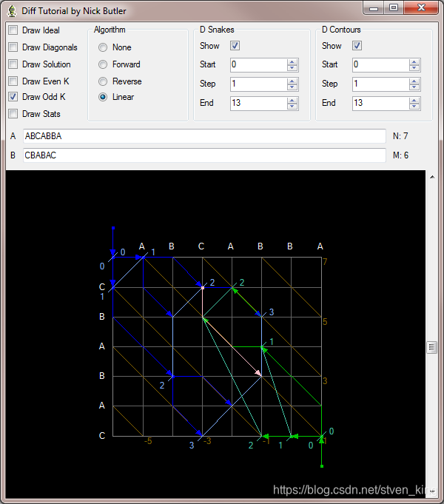Click the D Snakes Step number field
Image resolution: width=444 pixels, height=504 pixels.
(x=259, y=84)
